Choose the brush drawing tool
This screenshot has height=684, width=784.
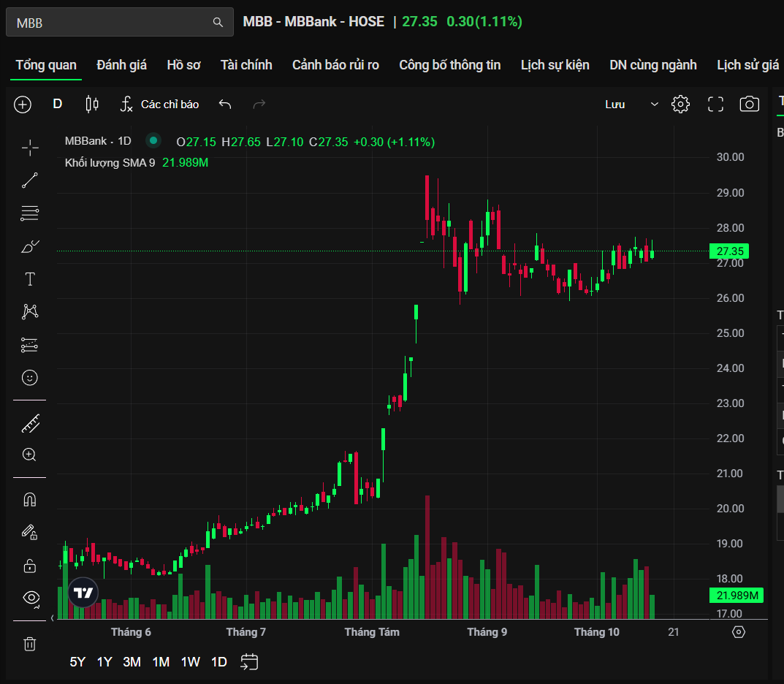pos(30,246)
